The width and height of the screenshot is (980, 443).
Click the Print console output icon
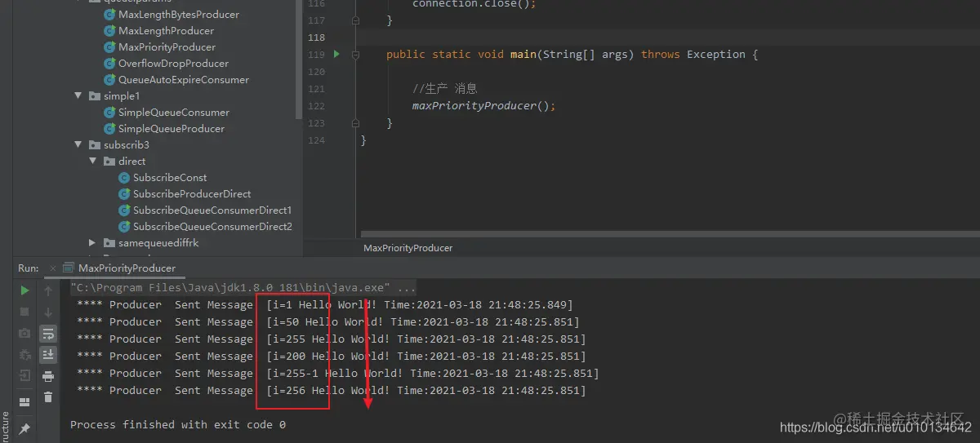click(x=48, y=376)
